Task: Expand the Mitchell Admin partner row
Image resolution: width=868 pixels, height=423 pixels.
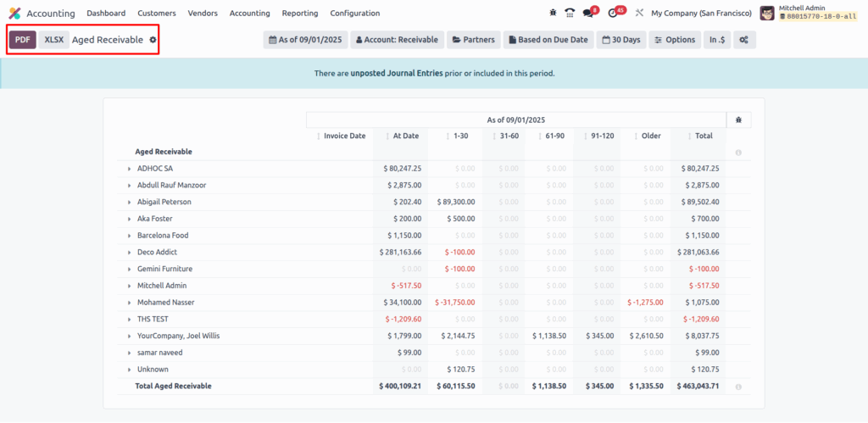Action: pyautogui.click(x=130, y=286)
